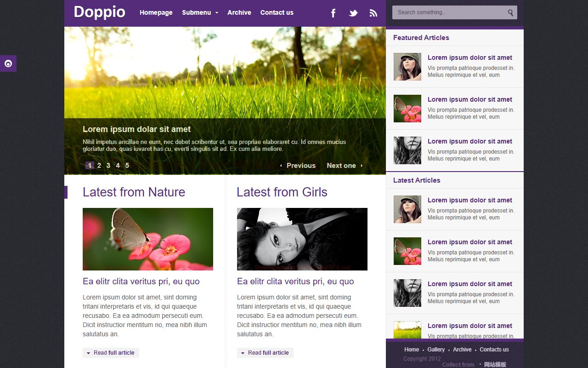The height and width of the screenshot is (368, 588).
Task: Open the RSS feed icon
Action: pyautogui.click(x=373, y=13)
